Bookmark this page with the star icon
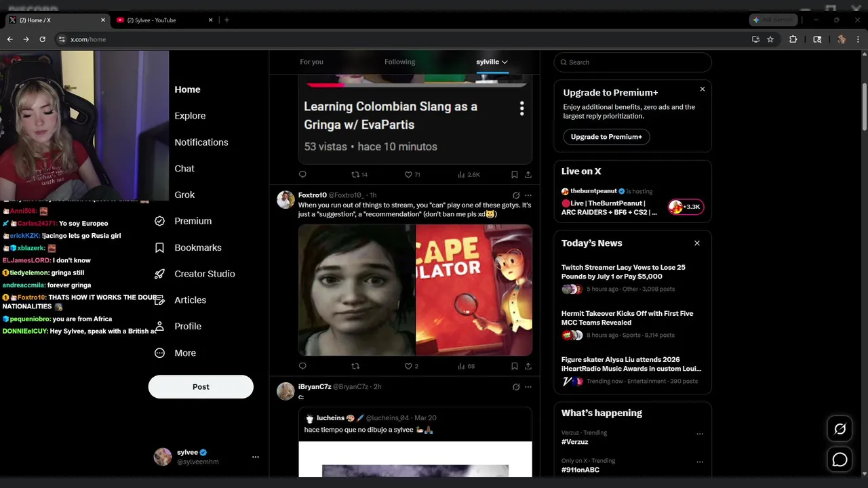This screenshot has width=868, height=488. coord(770,39)
